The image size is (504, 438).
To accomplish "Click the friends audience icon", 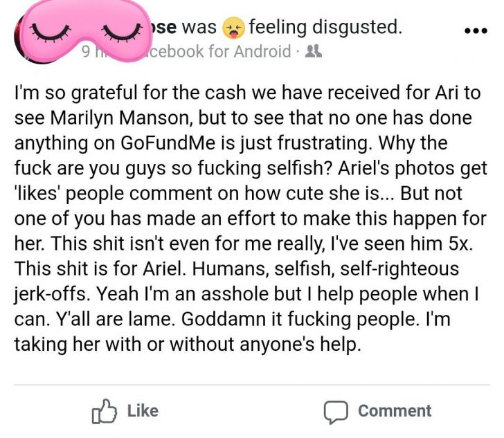I will click(314, 51).
